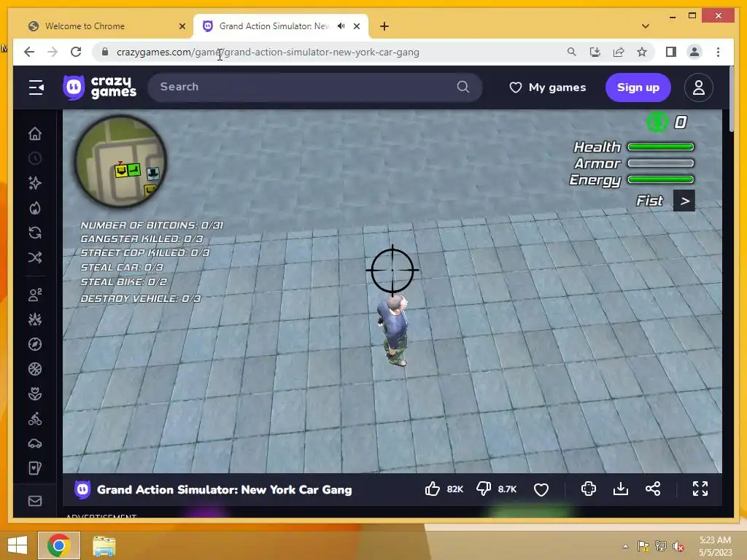The image size is (747, 560).
Task: Collapse the sidebar with hamburger menu icon
Action: [36, 87]
